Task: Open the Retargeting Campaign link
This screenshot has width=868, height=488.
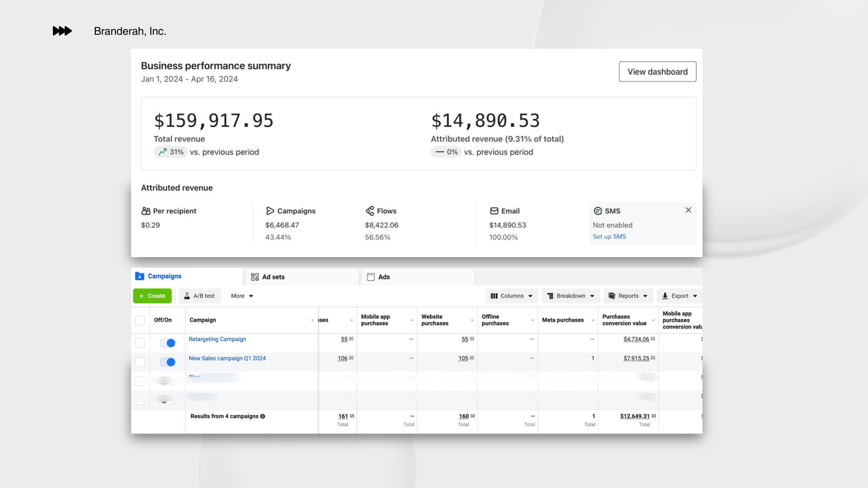Action: pyautogui.click(x=217, y=339)
